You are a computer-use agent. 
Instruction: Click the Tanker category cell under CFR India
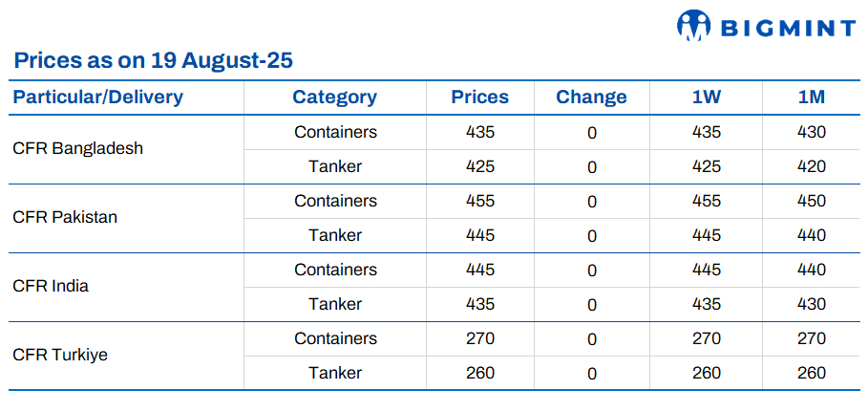[335, 304]
